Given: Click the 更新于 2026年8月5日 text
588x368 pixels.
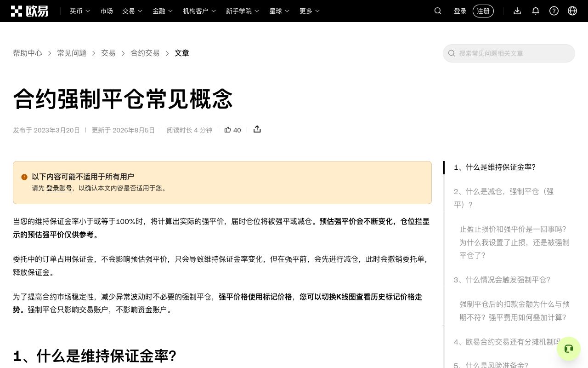Looking at the screenshot, I should coord(123,130).
